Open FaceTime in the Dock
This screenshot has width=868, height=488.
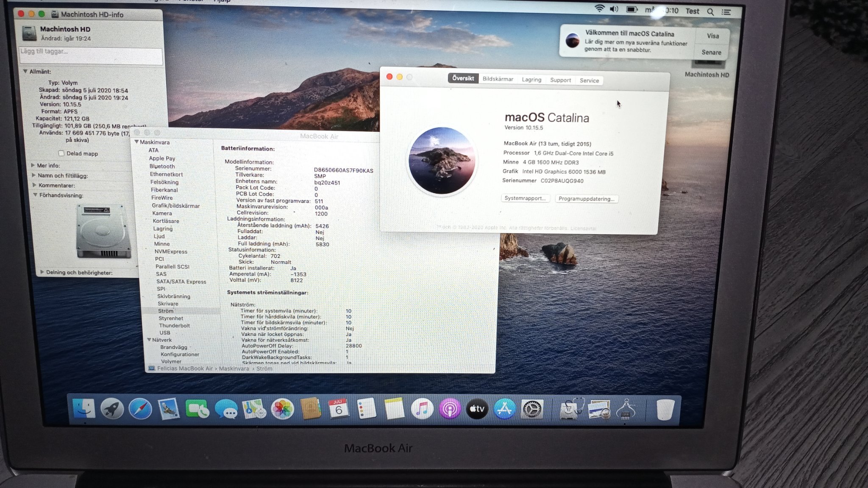pos(197,409)
